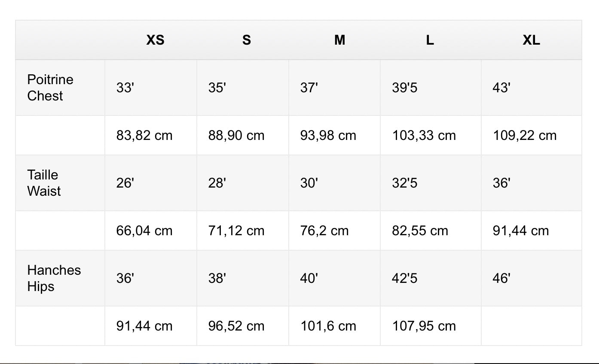Select the 39'5 chest value for L
Image resolution: width=599 pixels, height=364 pixels.
(x=404, y=88)
